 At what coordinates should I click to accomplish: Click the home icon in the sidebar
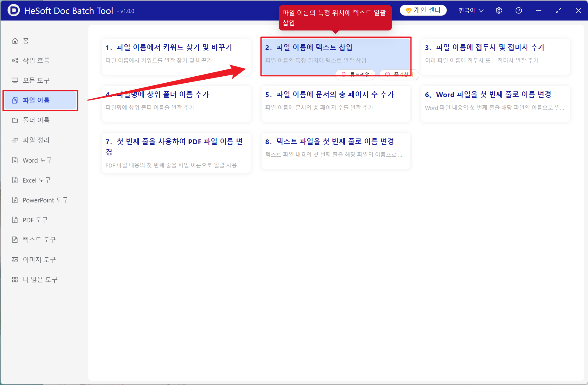pyautogui.click(x=15, y=40)
